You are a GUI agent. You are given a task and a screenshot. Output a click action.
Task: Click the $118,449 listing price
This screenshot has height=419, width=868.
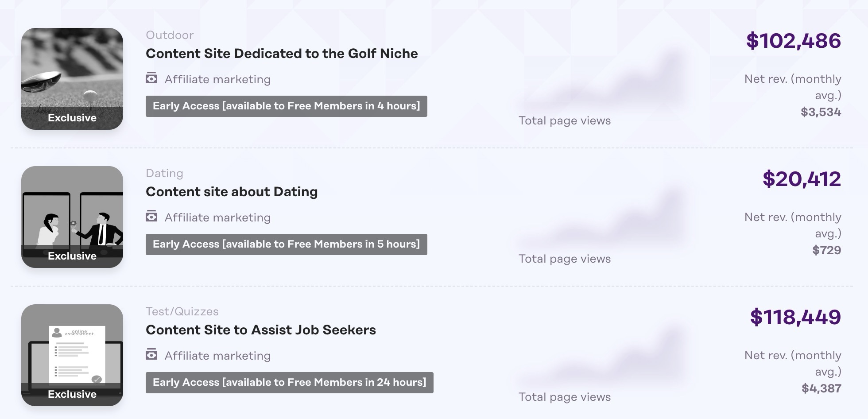(795, 317)
